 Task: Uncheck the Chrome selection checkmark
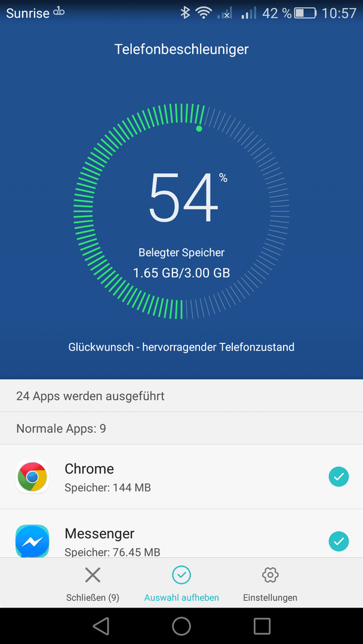point(339,477)
